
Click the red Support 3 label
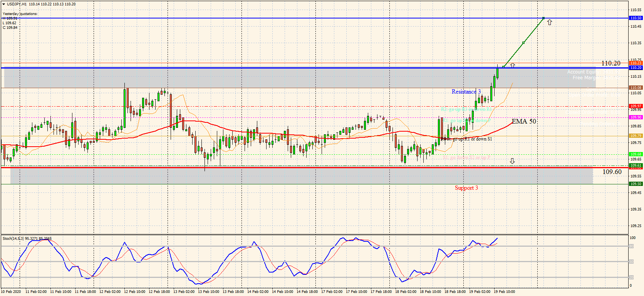pos(466,188)
